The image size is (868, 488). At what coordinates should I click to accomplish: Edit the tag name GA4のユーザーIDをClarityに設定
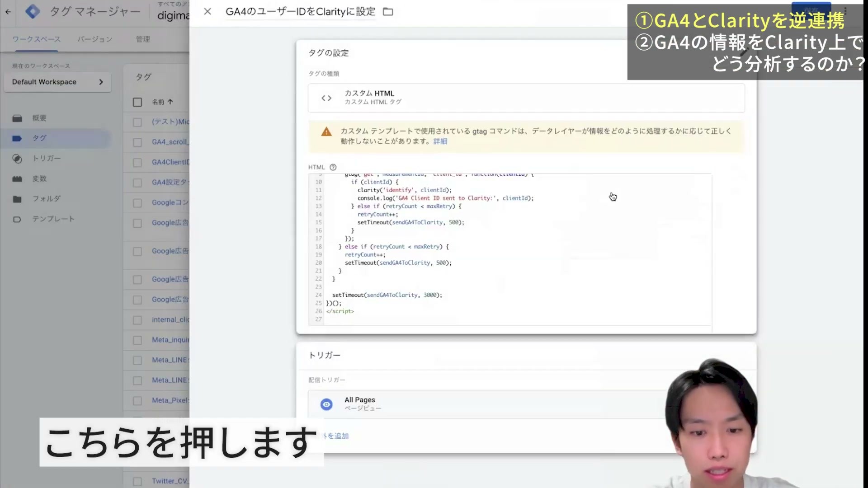click(x=300, y=12)
